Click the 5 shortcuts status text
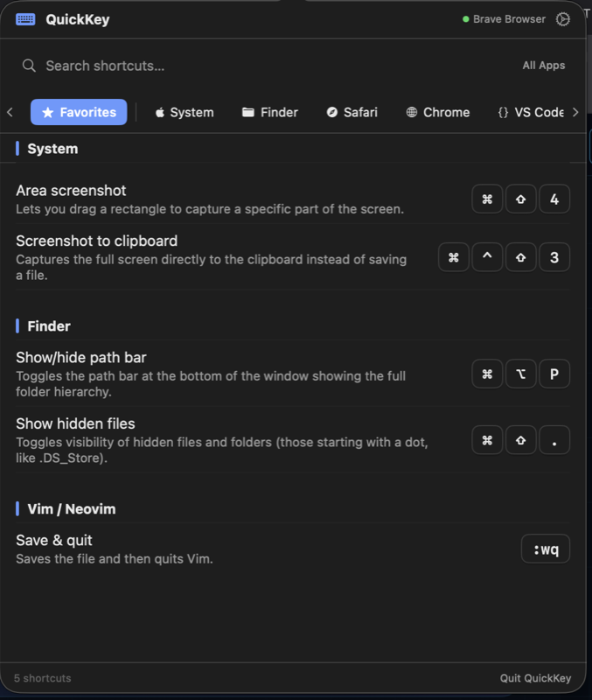Screen dimensions: 592x700 tap(42, 678)
